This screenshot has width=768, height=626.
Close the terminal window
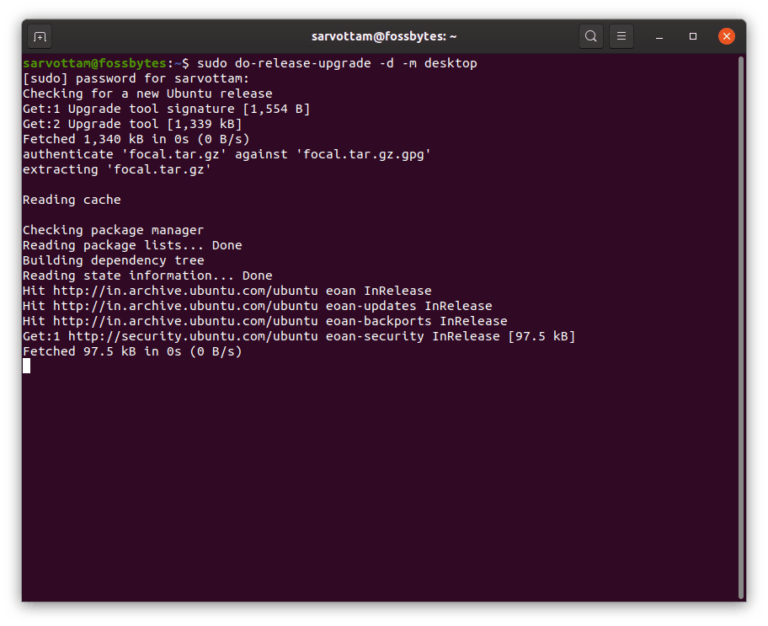726,36
